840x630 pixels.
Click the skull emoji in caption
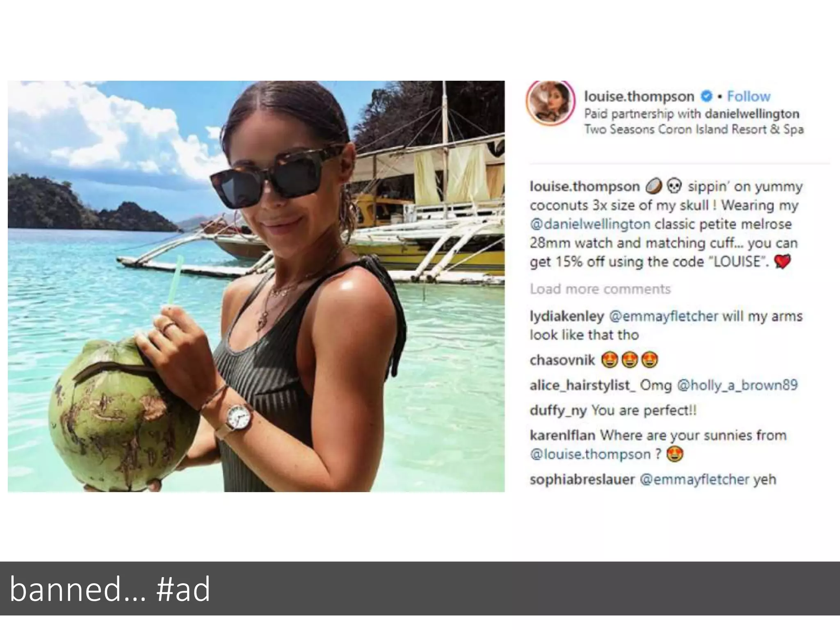point(674,187)
